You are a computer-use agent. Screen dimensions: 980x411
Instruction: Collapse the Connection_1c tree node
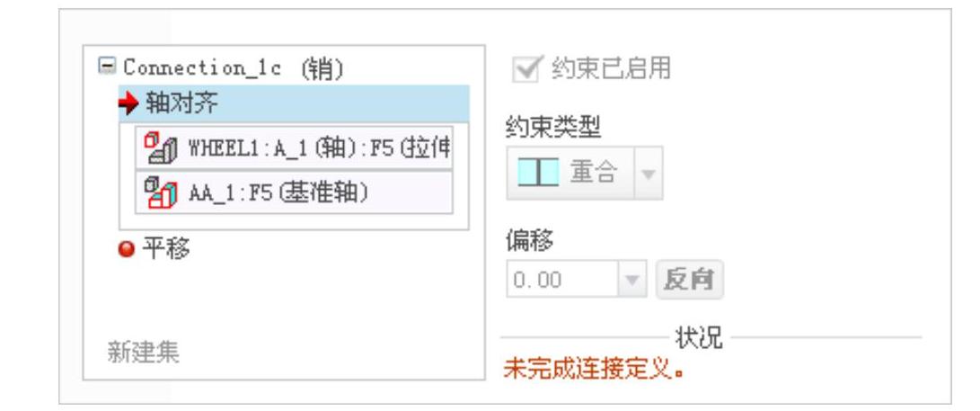coord(108,65)
